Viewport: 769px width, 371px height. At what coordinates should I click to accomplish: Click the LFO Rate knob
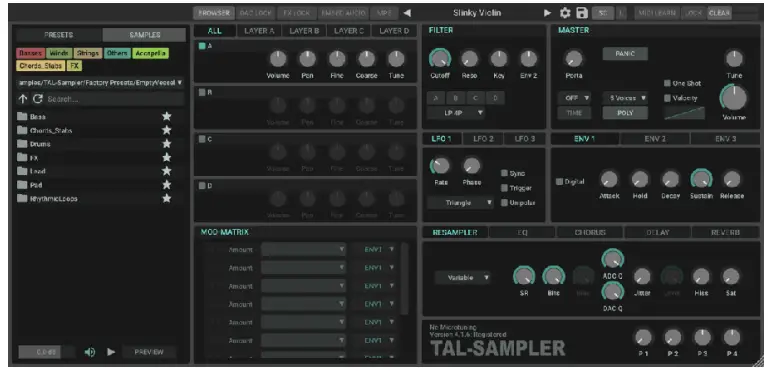(440, 166)
